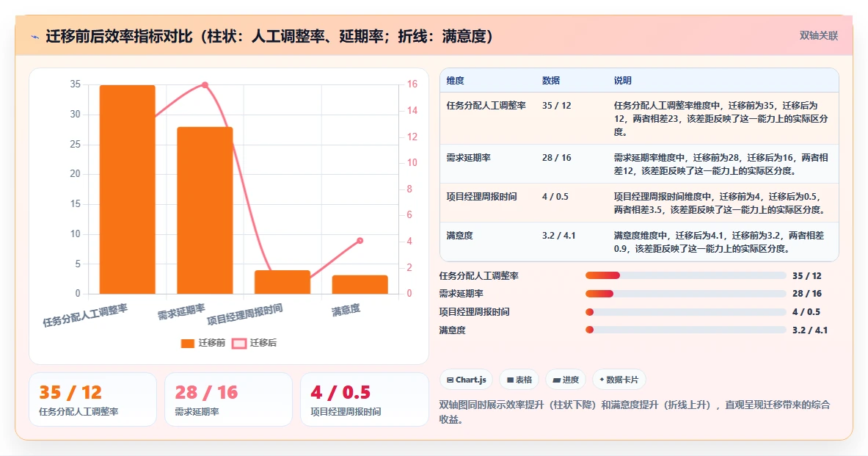
Task: Click the 项目经理周报时间 x-axis label
Action: point(244,314)
